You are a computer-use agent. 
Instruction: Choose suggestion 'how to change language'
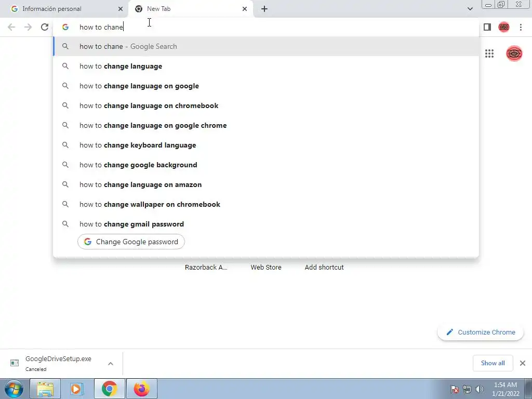tap(266, 66)
